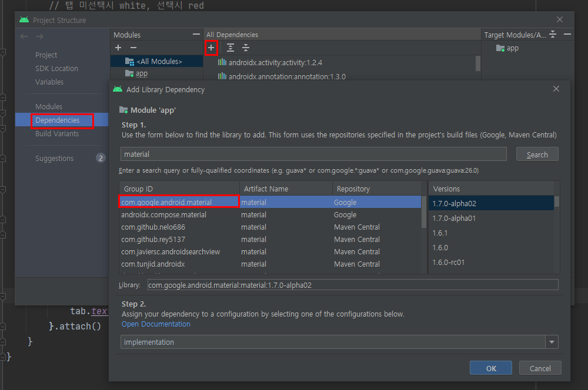The width and height of the screenshot is (588, 390).
Task: Select the androidx.compose.material row
Action: point(270,214)
